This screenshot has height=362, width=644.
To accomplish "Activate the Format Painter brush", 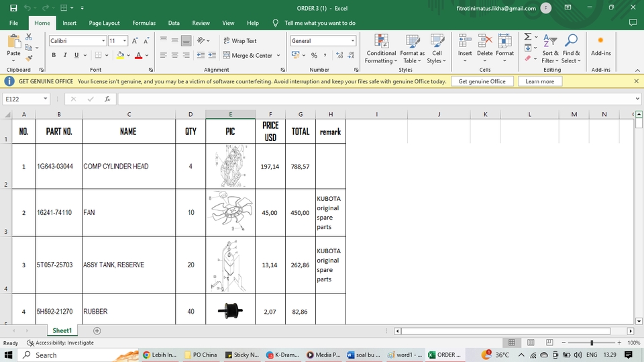I will pos(29,58).
